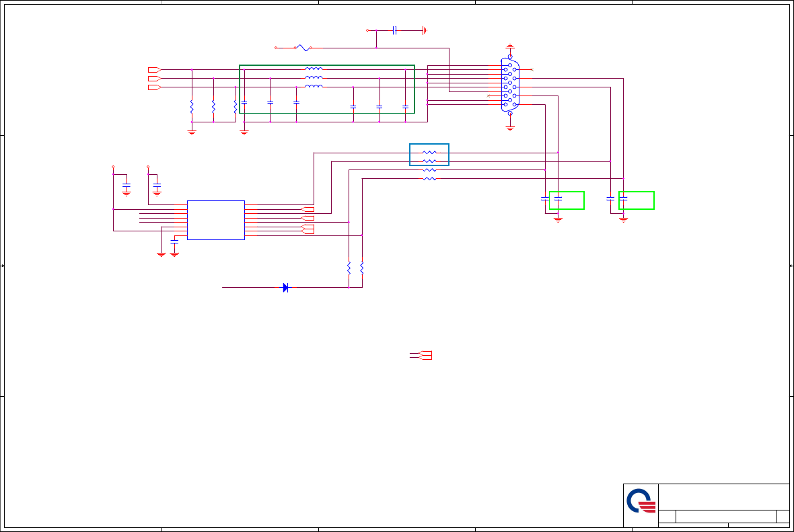This screenshot has width=794, height=532.
Task: Select the right decoupling capacitor above the IC
Action: pyautogui.click(x=157, y=185)
